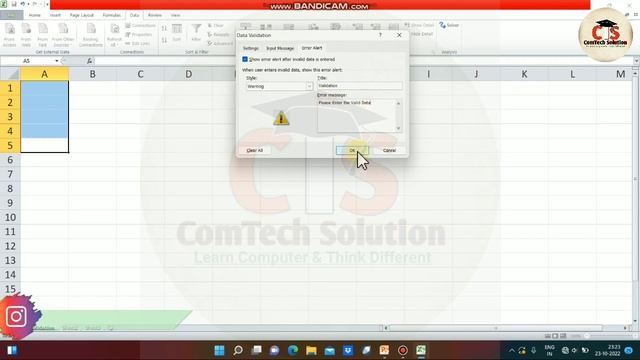Click the Filter funnel icon
This screenshot has height=360, width=640.
coord(196,33)
